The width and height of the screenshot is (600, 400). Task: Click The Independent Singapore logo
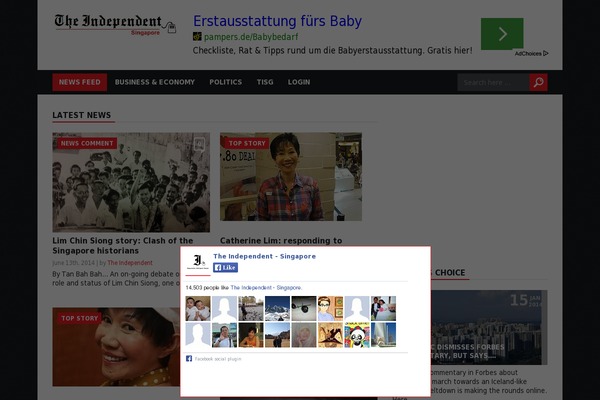point(115,24)
